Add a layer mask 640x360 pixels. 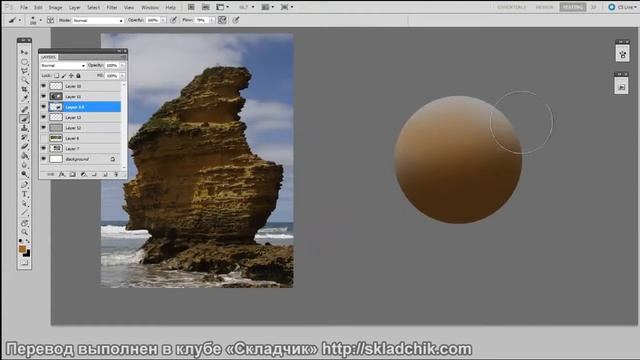tap(73, 174)
